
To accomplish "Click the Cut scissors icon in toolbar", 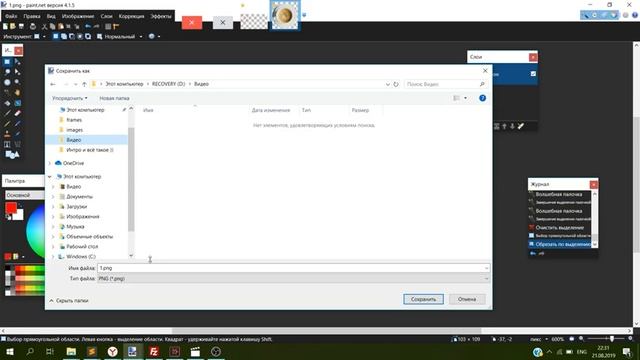I will pyautogui.click(x=44, y=27).
